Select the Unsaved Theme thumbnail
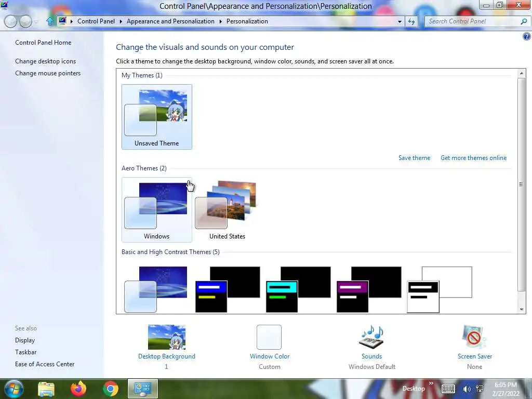This screenshot has height=399, width=532. click(x=156, y=117)
